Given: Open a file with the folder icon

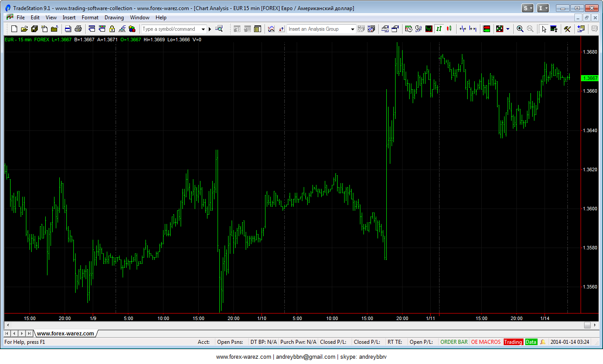Looking at the screenshot, I should pyautogui.click(x=24, y=29).
